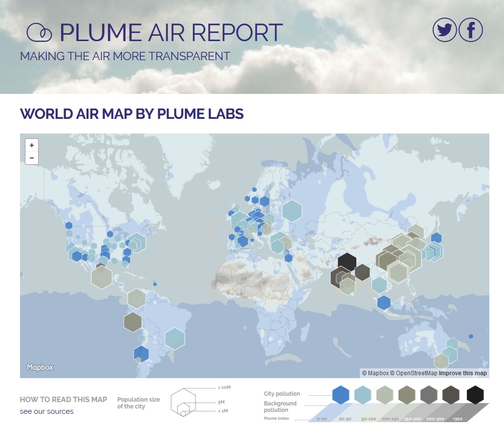Select the blue hexagon over Israel
The height and width of the screenshot is (428, 504).
click(x=288, y=258)
